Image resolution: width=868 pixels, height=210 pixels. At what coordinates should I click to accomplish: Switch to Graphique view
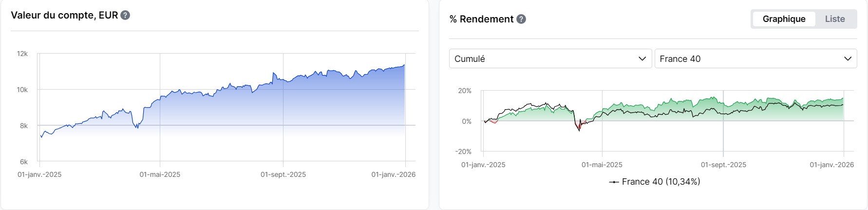784,19
